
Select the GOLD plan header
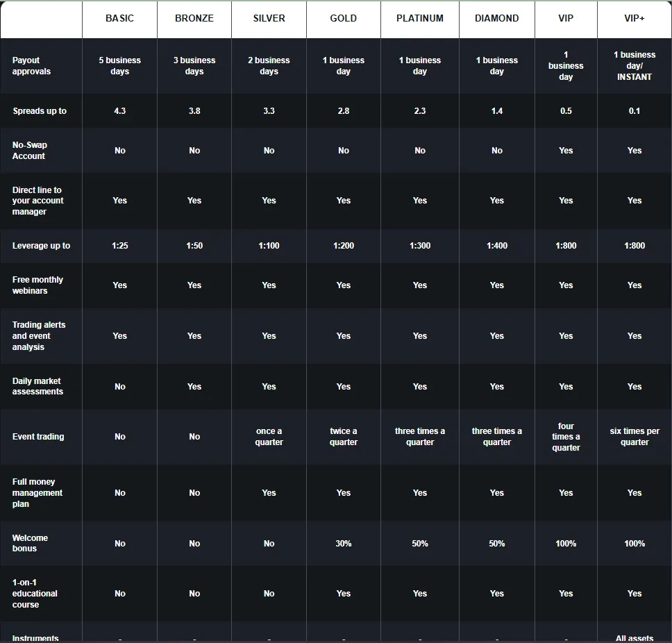coord(344,18)
